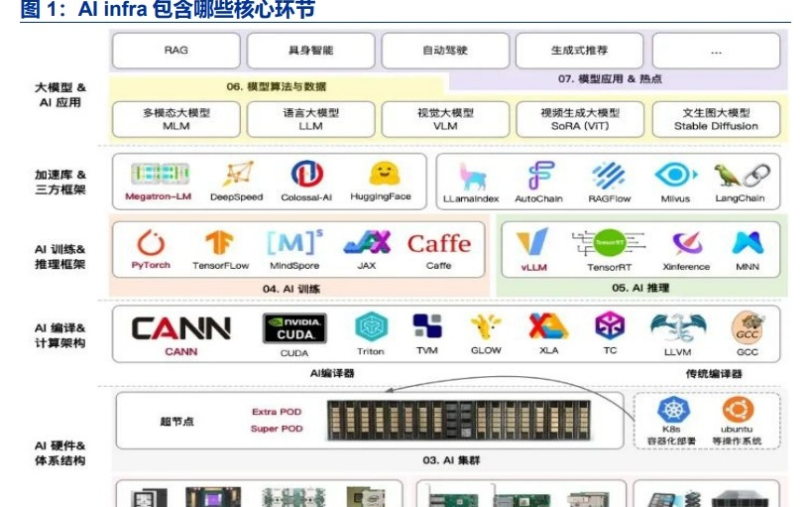Click the 文生图大模型 Stable Diffusion box

click(x=716, y=119)
